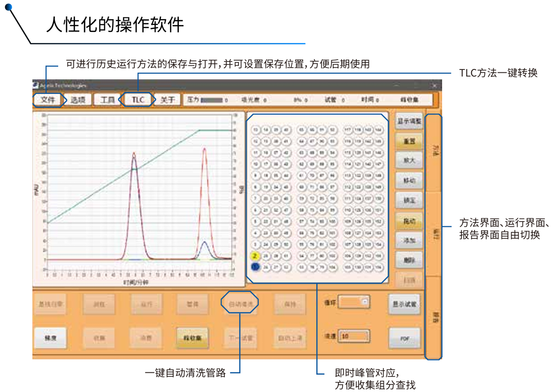Open the 文件 menu
551x392 pixels.
(x=47, y=100)
